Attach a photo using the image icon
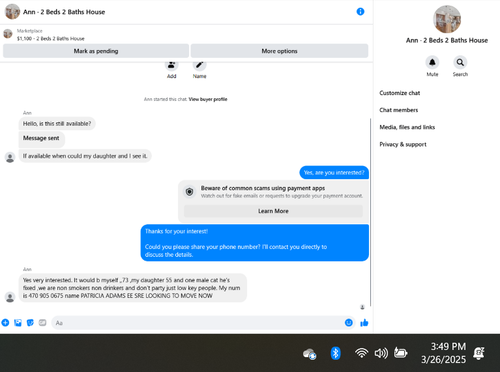 [18, 323]
